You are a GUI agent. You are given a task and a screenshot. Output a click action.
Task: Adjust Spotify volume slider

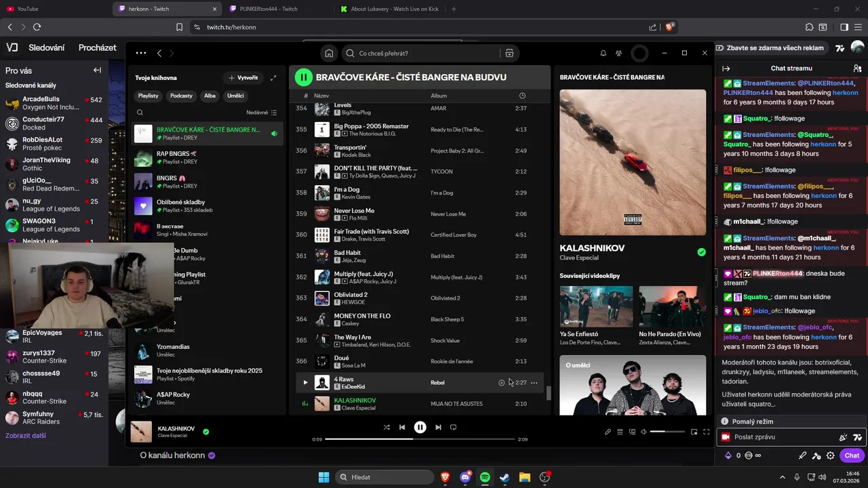click(x=666, y=432)
